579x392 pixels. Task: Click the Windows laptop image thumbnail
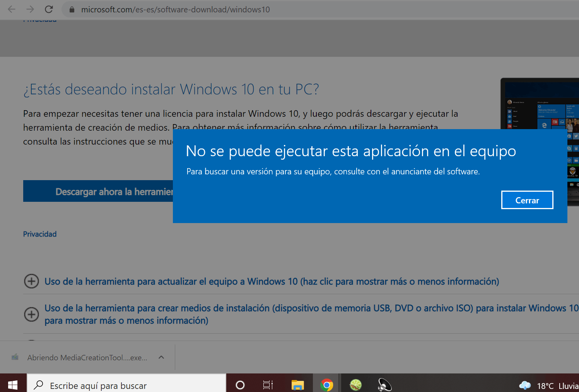(540, 142)
